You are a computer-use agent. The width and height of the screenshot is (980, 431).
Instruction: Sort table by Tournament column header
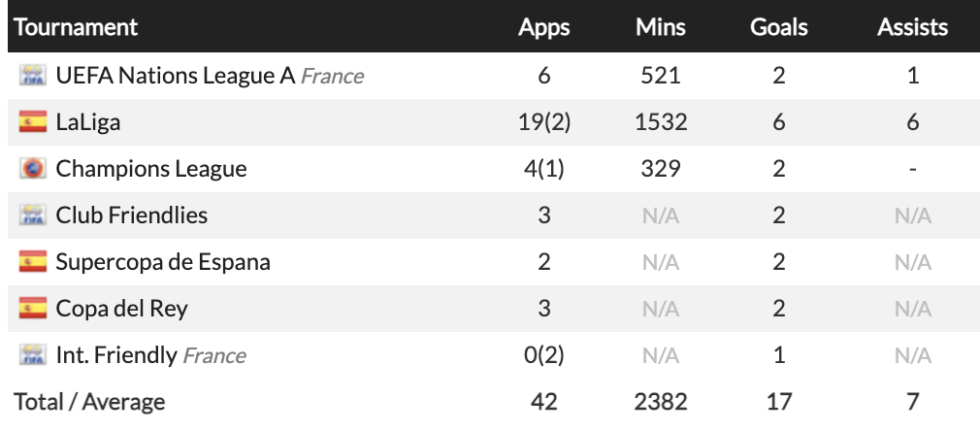77,27
